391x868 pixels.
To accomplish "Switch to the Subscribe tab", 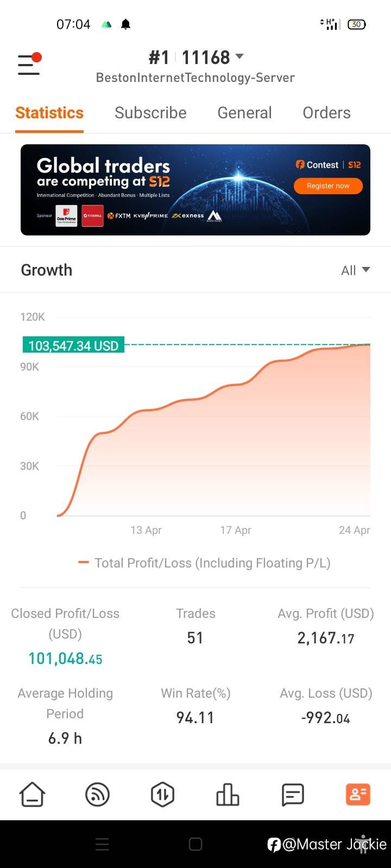I will tap(150, 113).
